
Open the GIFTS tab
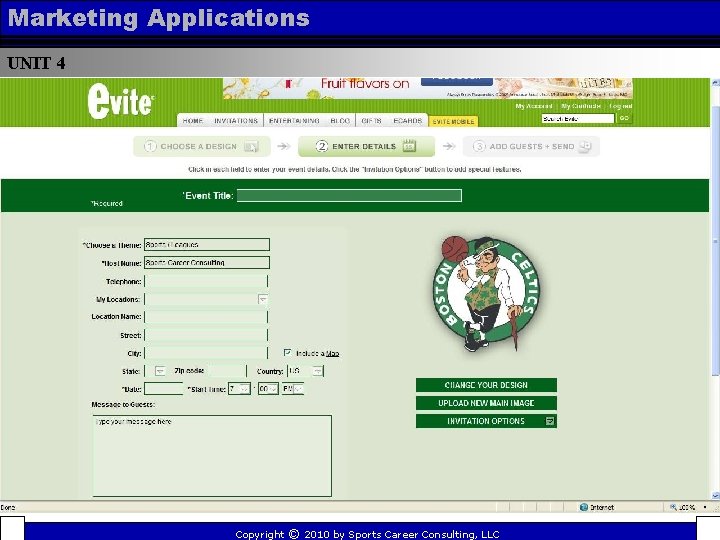point(371,121)
